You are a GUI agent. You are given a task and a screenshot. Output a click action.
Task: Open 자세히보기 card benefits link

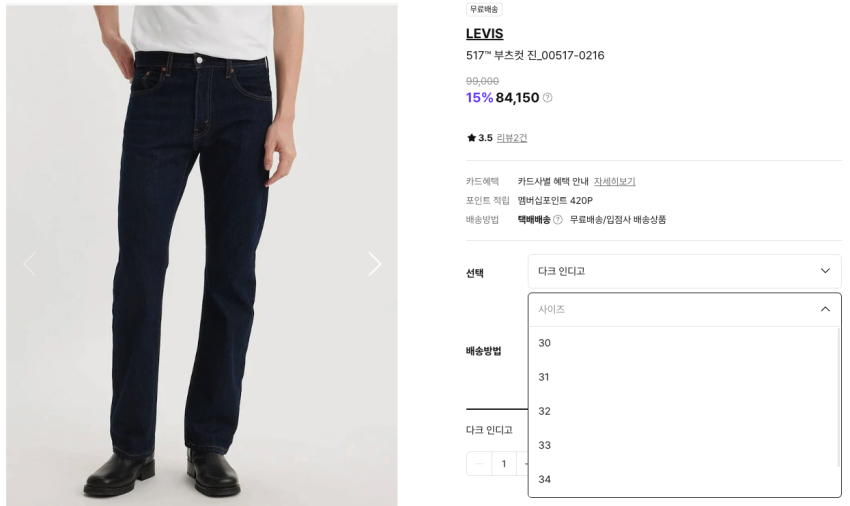coord(614,182)
